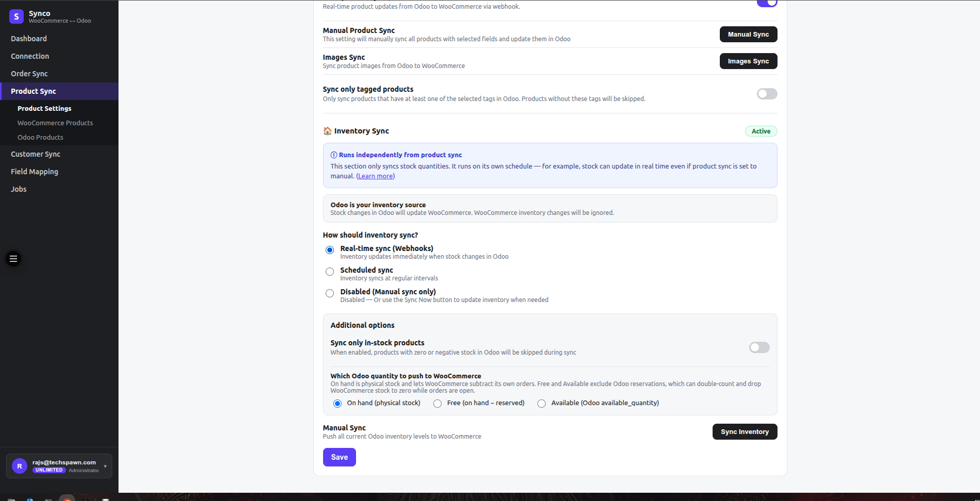Click the Additional options heading
Image resolution: width=980 pixels, height=501 pixels.
click(x=362, y=325)
